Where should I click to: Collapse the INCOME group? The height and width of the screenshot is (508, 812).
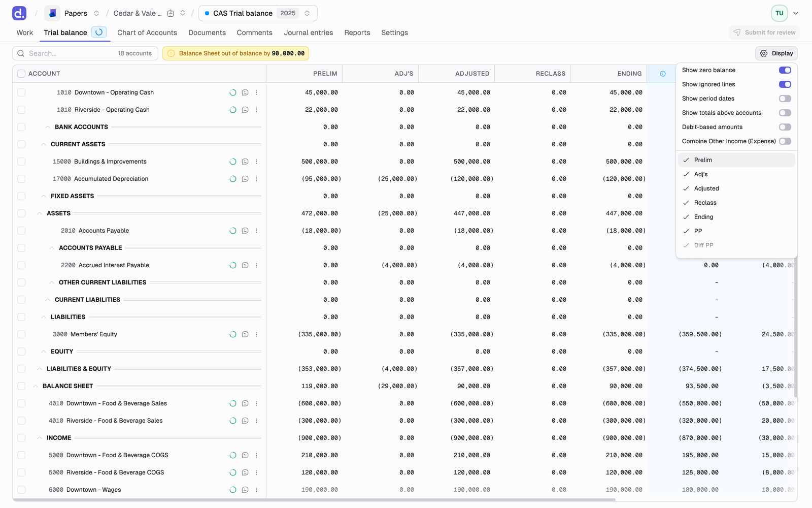click(x=39, y=438)
